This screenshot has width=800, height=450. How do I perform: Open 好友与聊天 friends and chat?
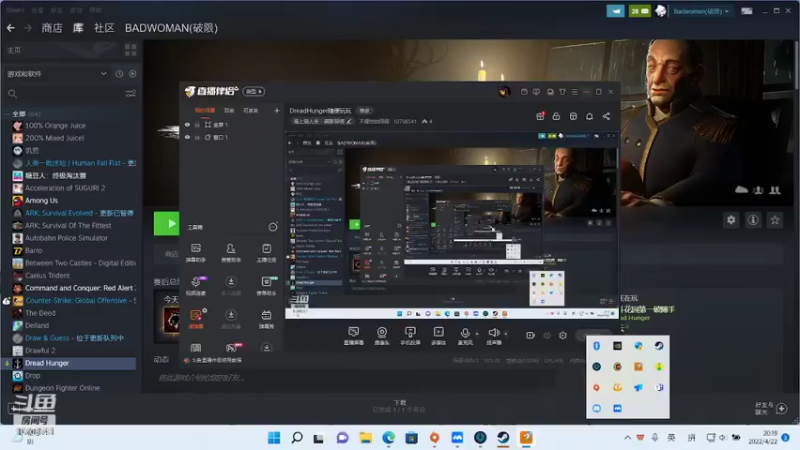click(x=771, y=408)
